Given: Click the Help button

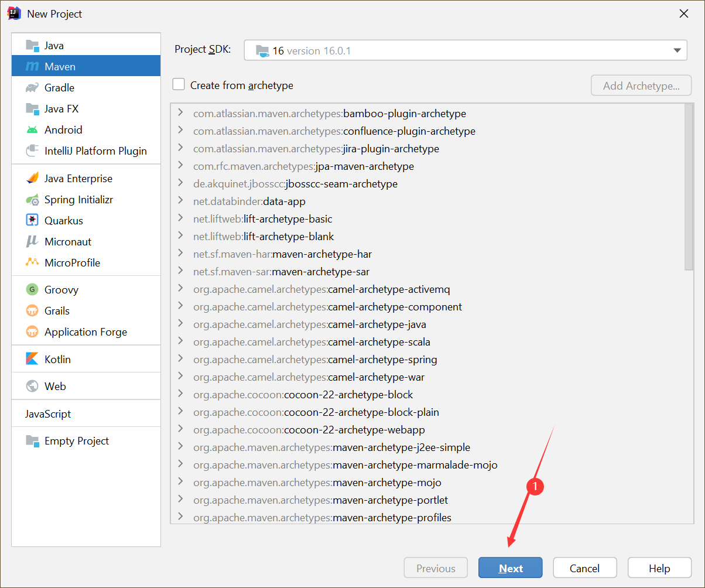Looking at the screenshot, I should click(659, 568).
